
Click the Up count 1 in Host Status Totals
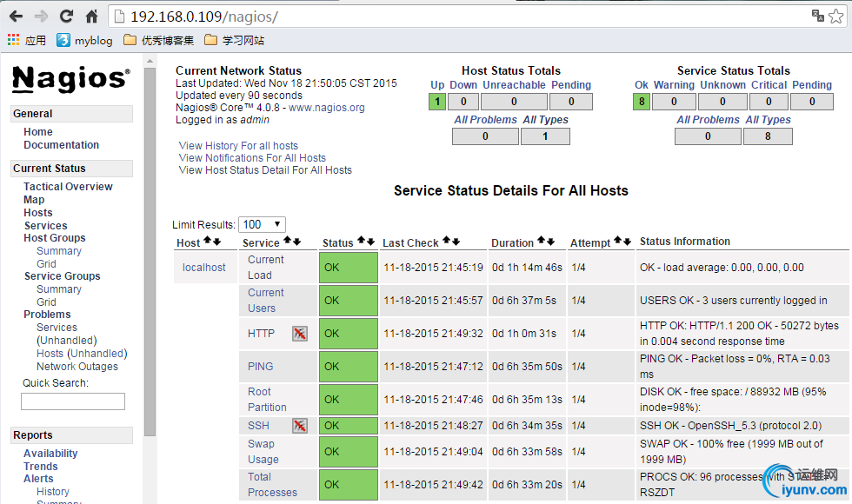(x=437, y=102)
